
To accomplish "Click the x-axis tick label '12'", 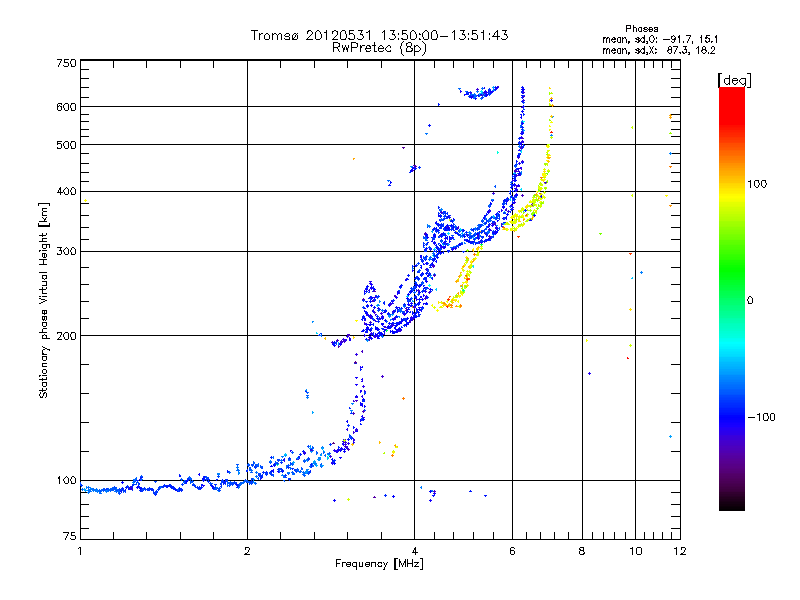I will tap(680, 551).
